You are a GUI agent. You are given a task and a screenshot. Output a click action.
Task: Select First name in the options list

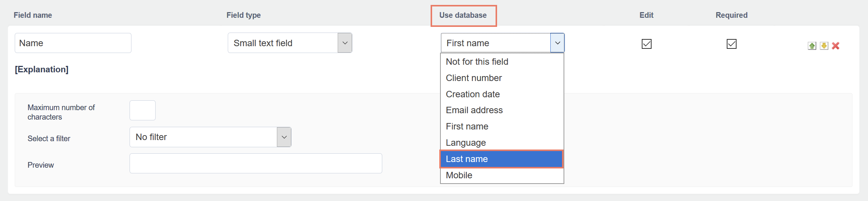502,126
